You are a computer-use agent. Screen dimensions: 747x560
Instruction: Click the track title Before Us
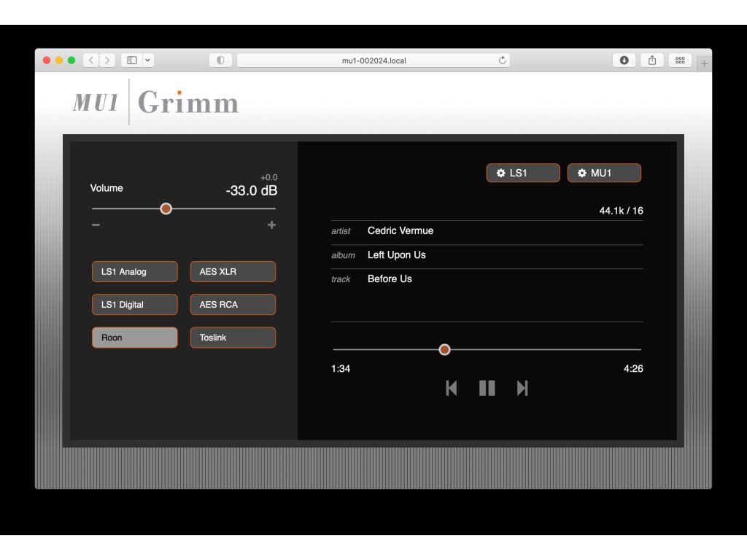tap(390, 279)
